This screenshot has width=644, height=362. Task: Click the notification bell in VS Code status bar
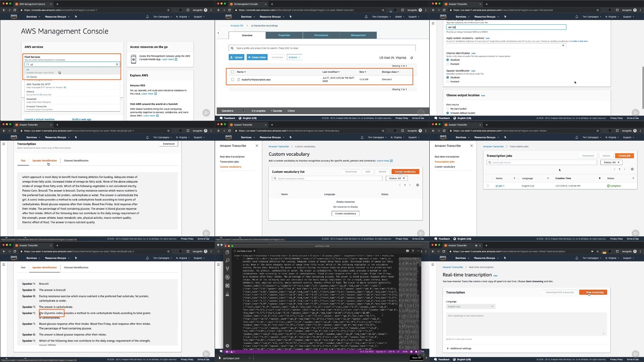pyautogui.click(x=416, y=352)
